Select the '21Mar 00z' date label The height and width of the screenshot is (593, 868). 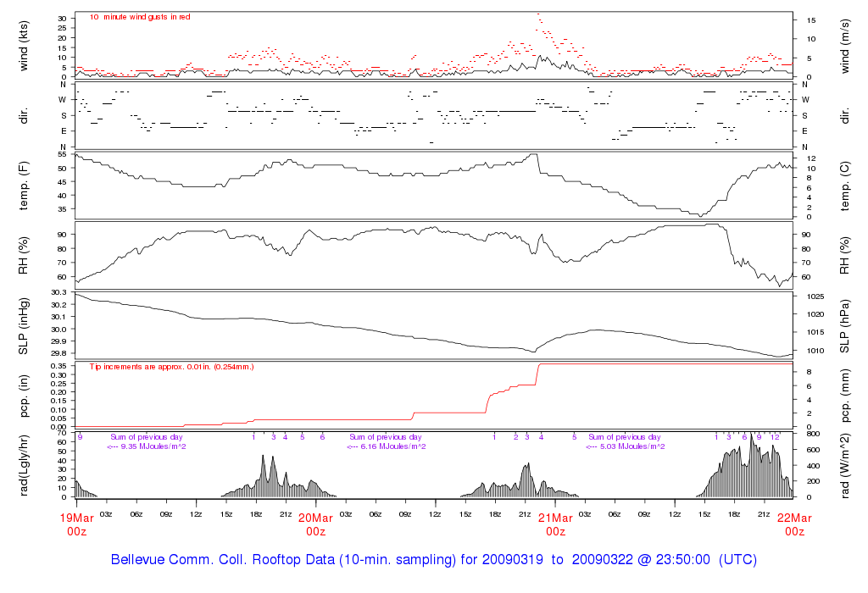click(x=555, y=524)
